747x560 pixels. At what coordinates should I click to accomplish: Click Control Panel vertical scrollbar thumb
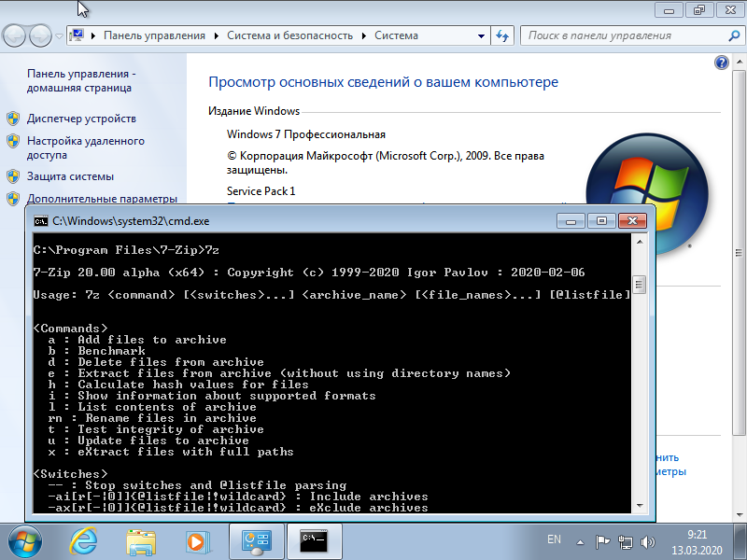739,252
